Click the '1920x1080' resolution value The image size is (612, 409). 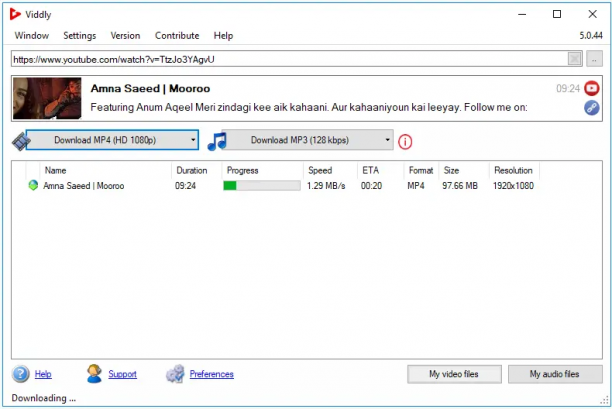point(513,186)
